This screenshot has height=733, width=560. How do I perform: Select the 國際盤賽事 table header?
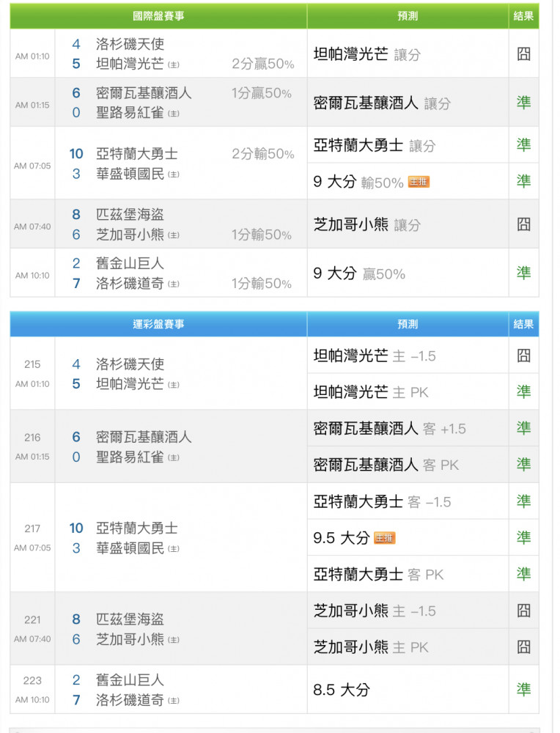pos(158,16)
